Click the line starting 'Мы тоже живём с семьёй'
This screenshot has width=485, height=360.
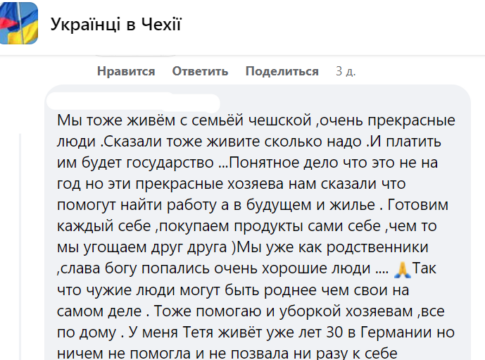pyautogui.click(x=256, y=120)
